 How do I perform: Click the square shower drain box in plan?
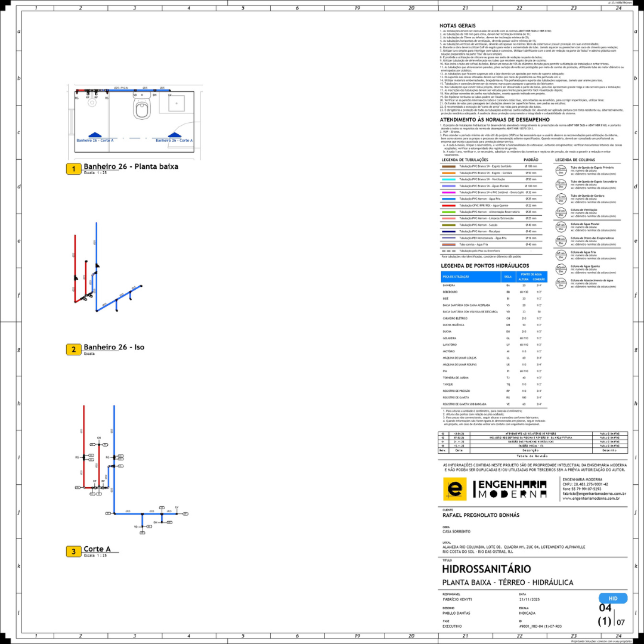176,103
